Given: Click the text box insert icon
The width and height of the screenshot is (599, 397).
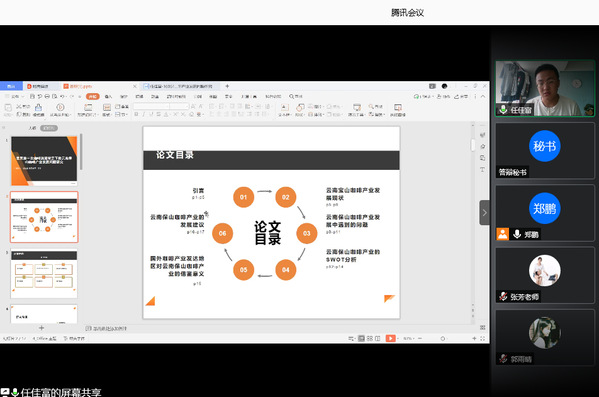Looking at the screenshot, I should click(284, 108).
